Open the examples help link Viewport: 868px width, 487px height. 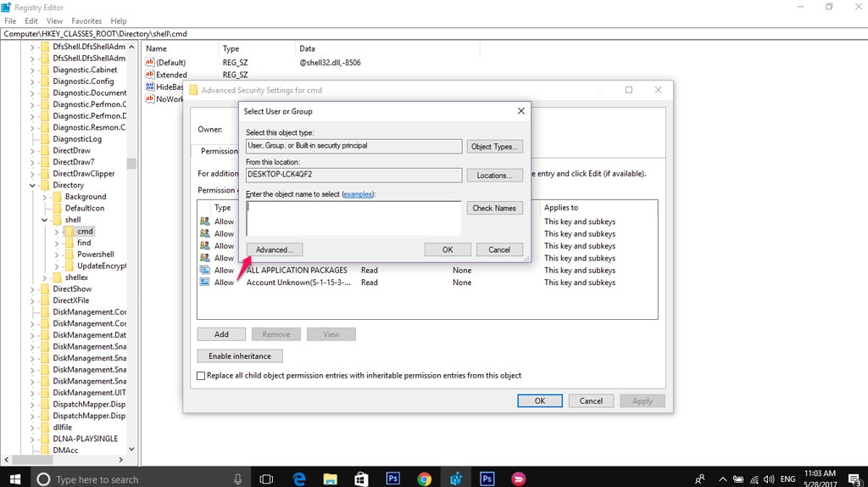click(357, 194)
